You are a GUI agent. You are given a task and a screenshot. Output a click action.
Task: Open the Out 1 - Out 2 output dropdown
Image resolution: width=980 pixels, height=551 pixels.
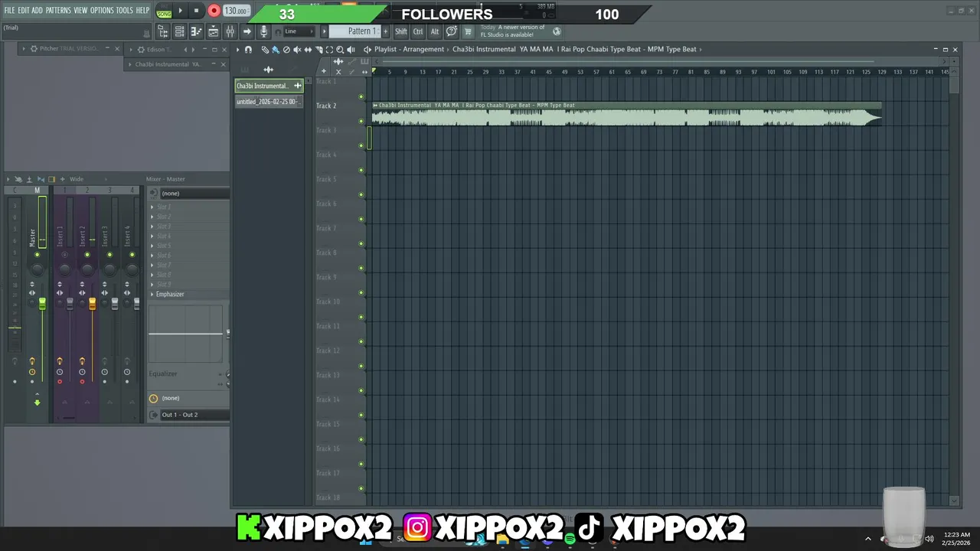(194, 415)
